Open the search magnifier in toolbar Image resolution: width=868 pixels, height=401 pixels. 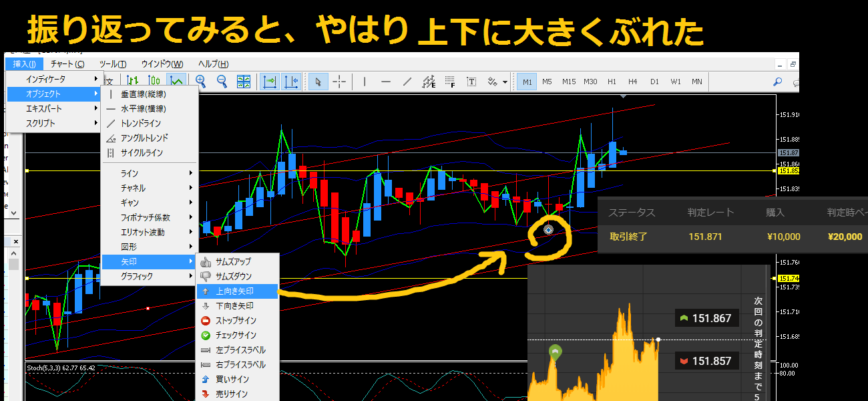(x=777, y=82)
